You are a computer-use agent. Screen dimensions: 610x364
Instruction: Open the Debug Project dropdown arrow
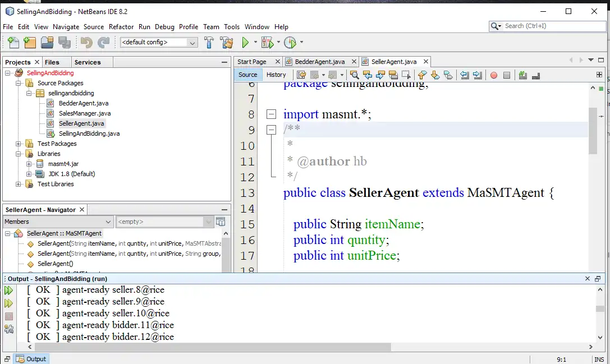(x=278, y=42)
